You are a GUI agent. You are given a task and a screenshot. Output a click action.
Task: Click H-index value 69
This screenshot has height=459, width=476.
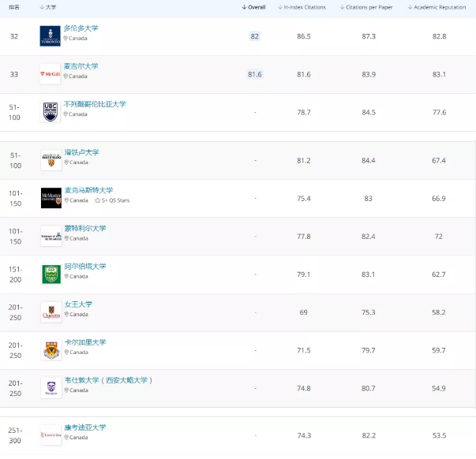(x=304, y=312)
